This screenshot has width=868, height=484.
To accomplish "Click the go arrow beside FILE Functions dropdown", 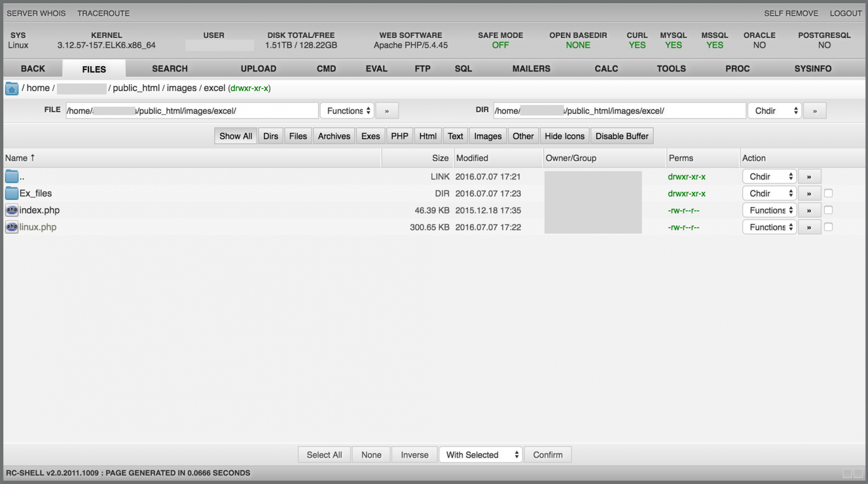I will (x=387, y=111).
